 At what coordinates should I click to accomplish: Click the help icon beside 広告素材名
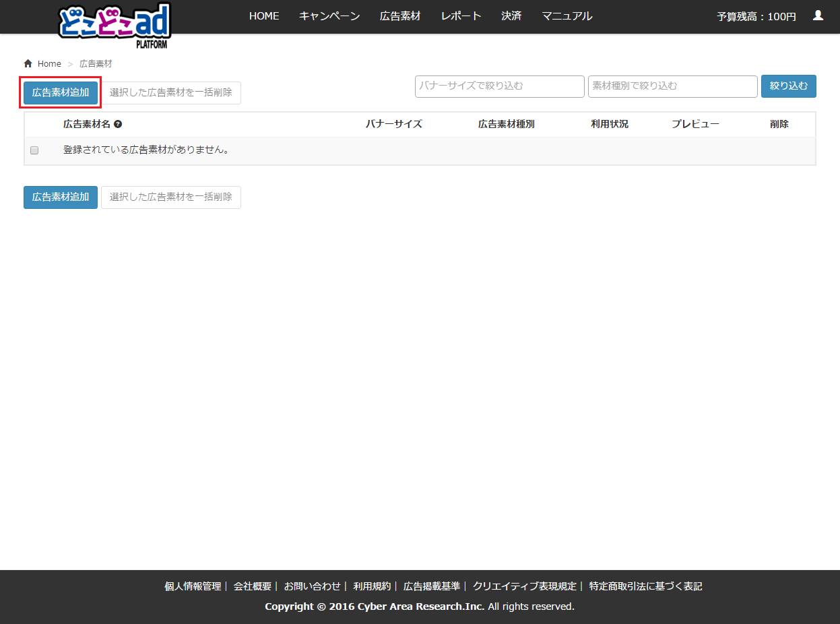point(118,125)
